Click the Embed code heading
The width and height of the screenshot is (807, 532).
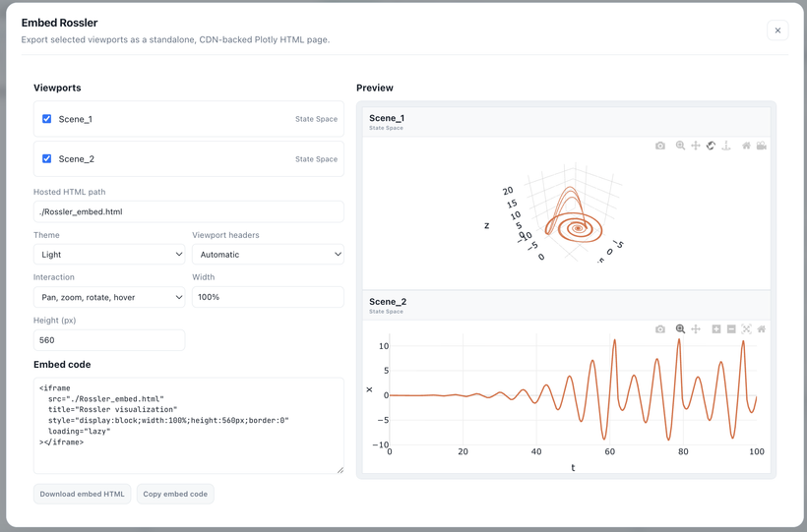point(62,364)
